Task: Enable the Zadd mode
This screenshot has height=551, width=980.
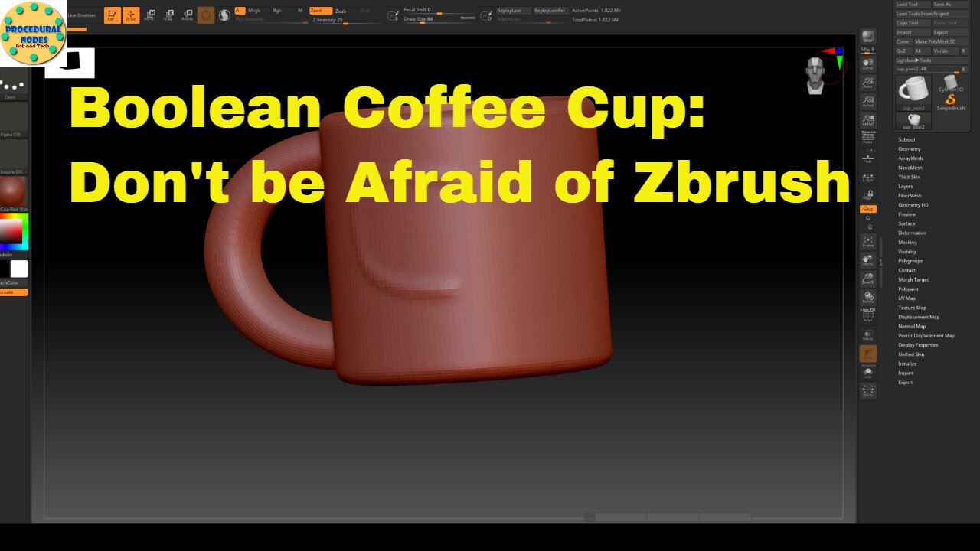Action: click(x=320, y=11)
